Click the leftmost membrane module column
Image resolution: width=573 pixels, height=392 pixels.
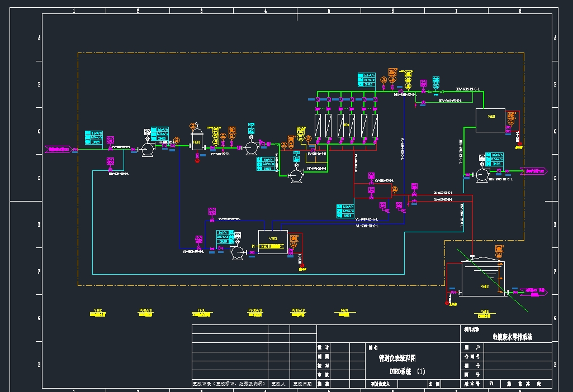coord(318,126)
